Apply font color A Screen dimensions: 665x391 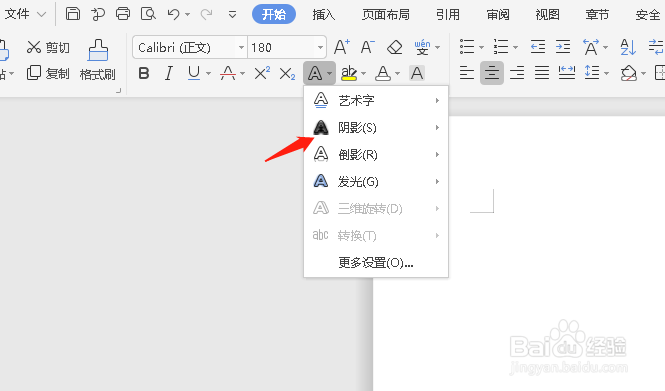(x=383, y=73)
